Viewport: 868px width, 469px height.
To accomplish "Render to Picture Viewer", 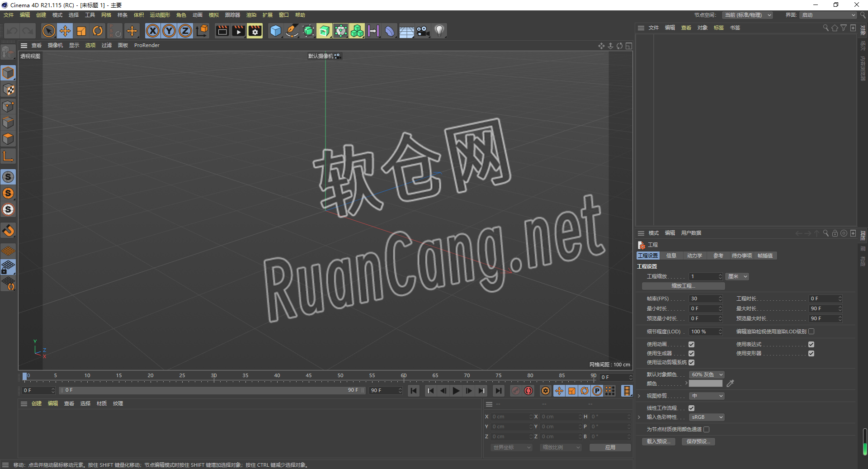I will 238,31.
